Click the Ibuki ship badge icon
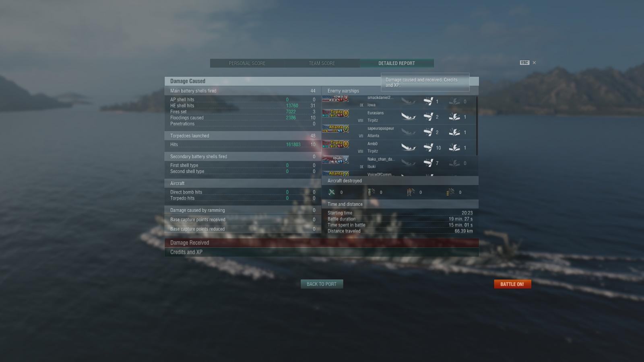The height and width of the screenshot is (362, 644). click(335, 160)
